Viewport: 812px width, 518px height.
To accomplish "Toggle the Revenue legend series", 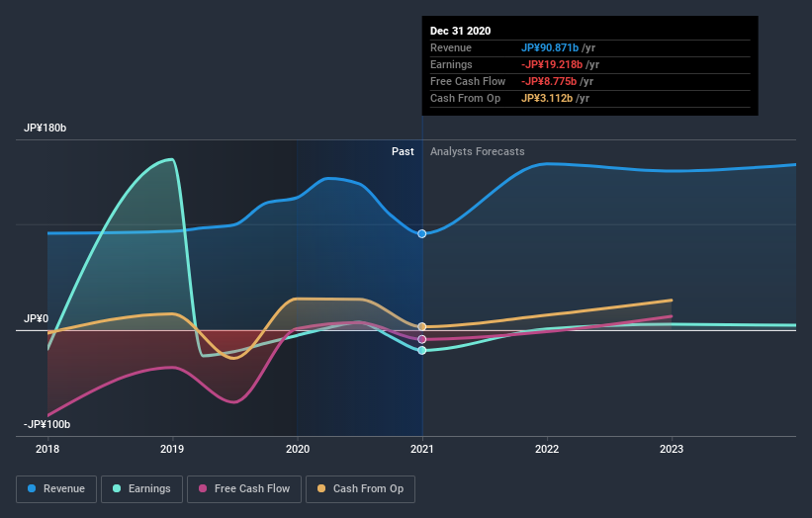I will coord(56,489).
